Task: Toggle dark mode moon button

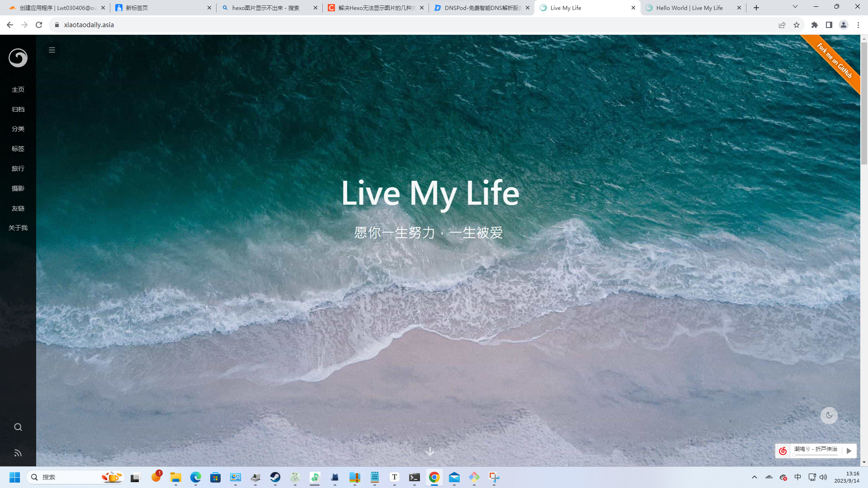Action: pyautogui.click(x=829, y=415)
